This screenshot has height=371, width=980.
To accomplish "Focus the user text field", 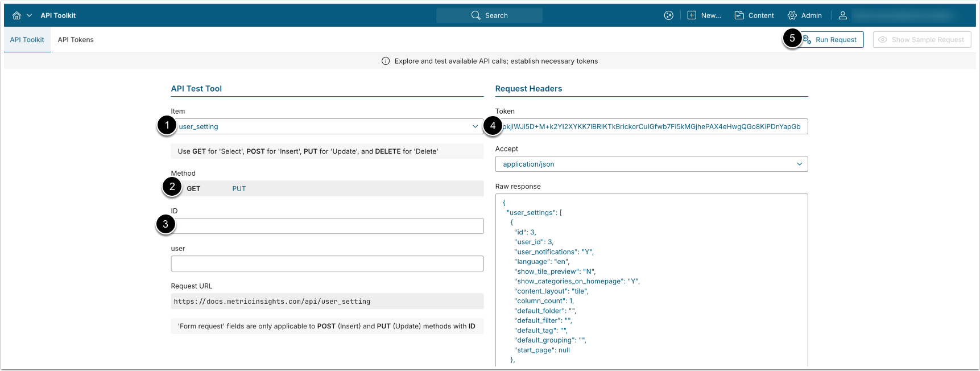I will click(x=328, y=263).
